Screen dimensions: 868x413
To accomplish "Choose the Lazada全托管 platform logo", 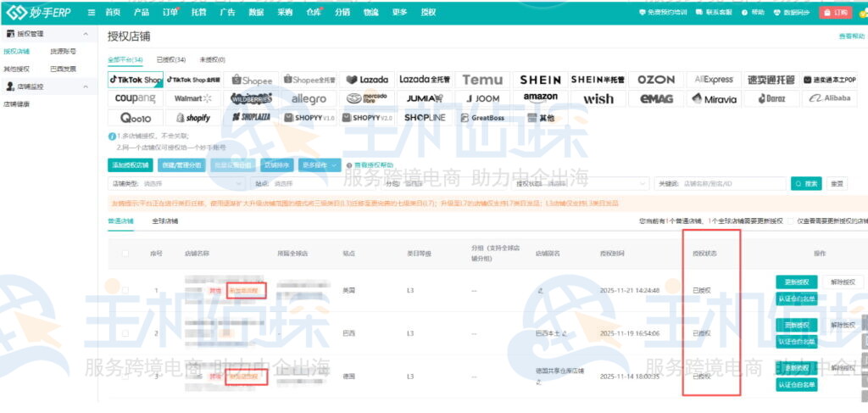I will (425, 80).
